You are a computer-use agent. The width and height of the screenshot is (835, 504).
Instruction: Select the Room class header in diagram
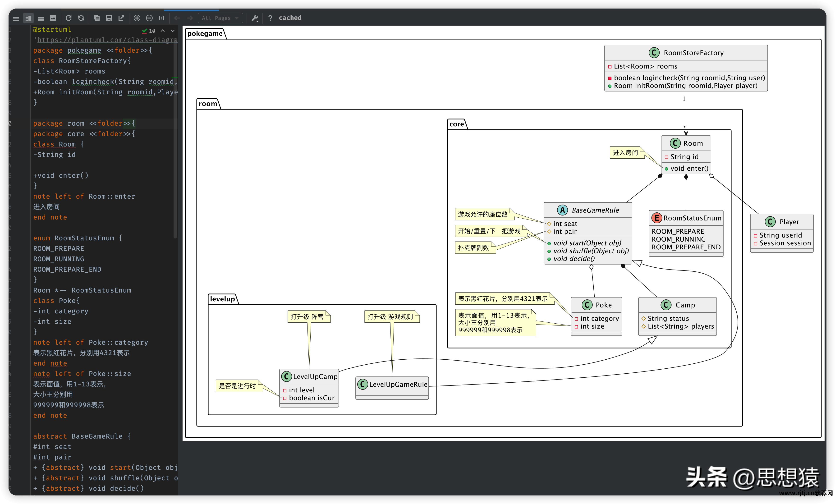686,143
